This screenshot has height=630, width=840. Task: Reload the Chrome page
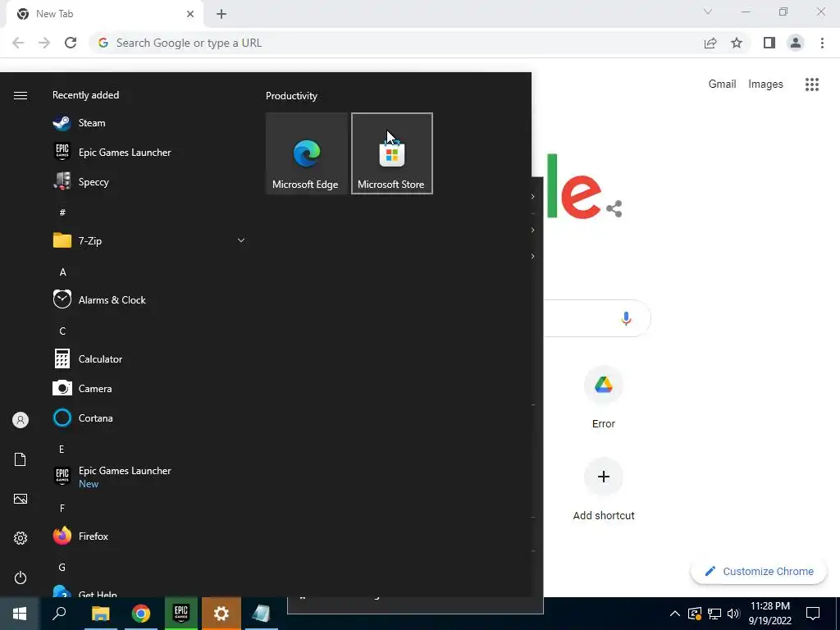pyautogui.click(x=71, y=43)
